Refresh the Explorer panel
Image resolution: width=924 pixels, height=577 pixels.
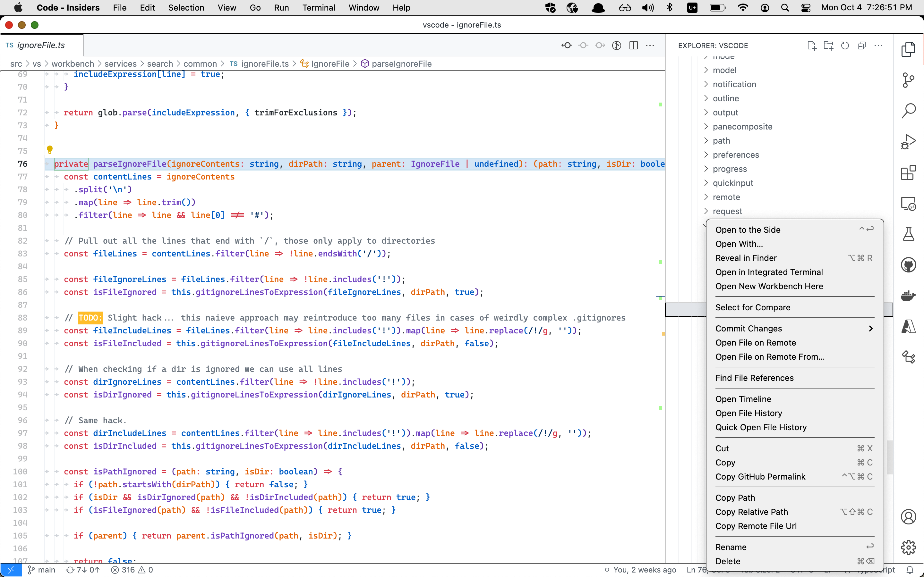[844, 46]
